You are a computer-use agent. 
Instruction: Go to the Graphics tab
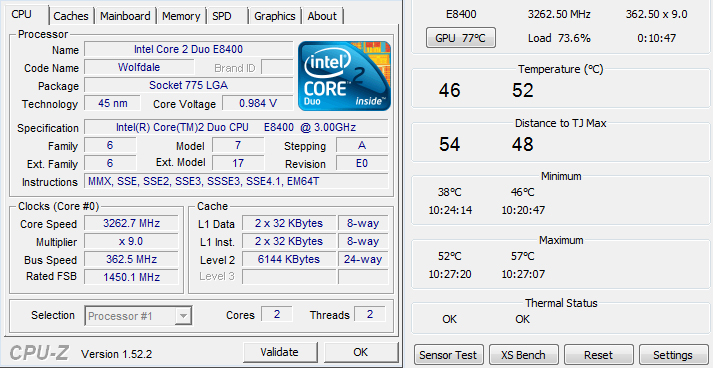275,16
